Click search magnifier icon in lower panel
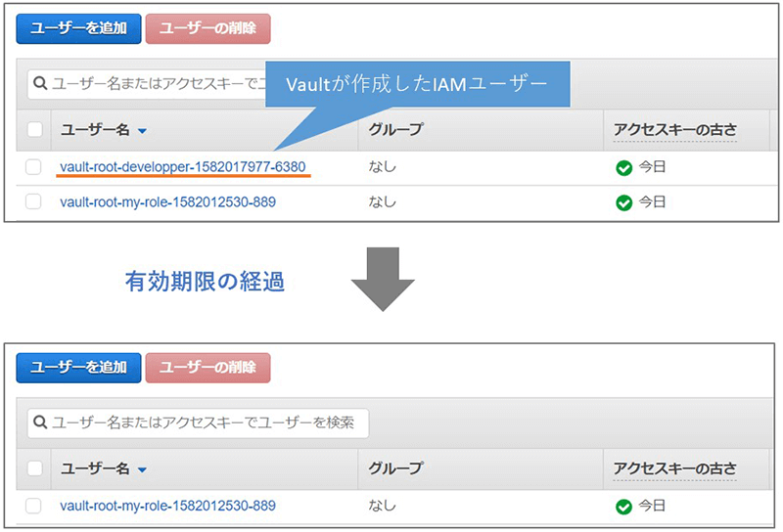 pyautogui.click(x=40, y=422)
